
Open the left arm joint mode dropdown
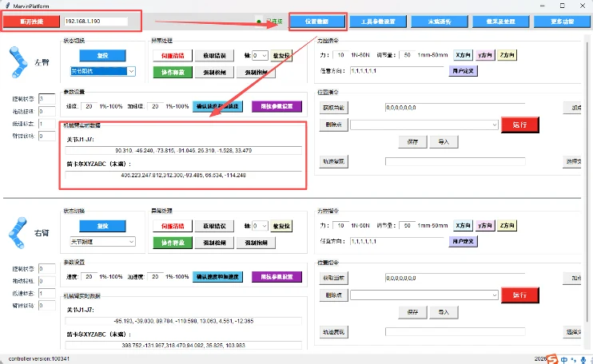click(103, 71)
